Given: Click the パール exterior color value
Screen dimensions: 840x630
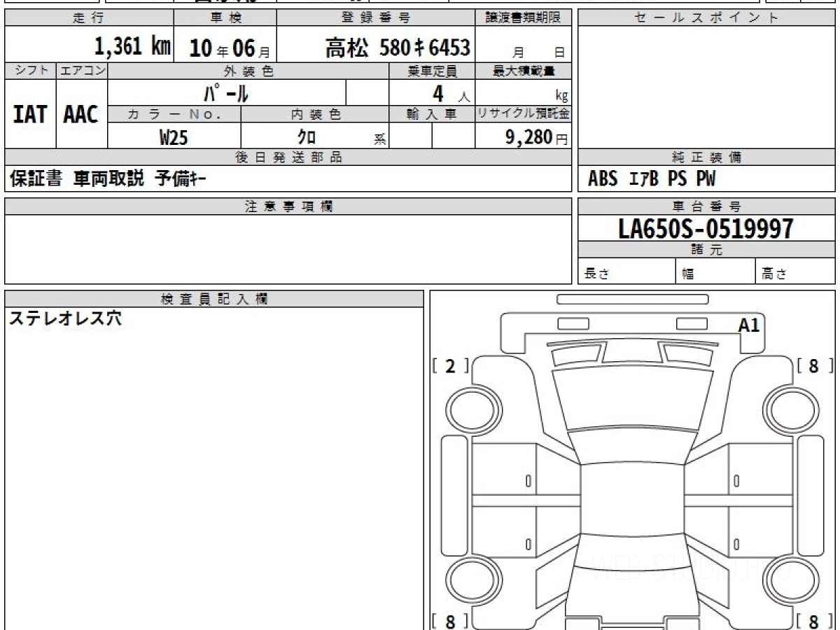Looking at the screenshot, I should pos(226,92).
